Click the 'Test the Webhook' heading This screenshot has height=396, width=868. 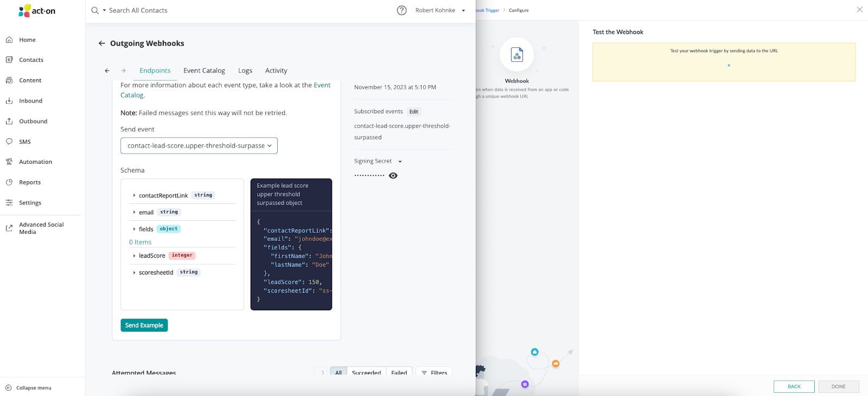click(618, 32)
